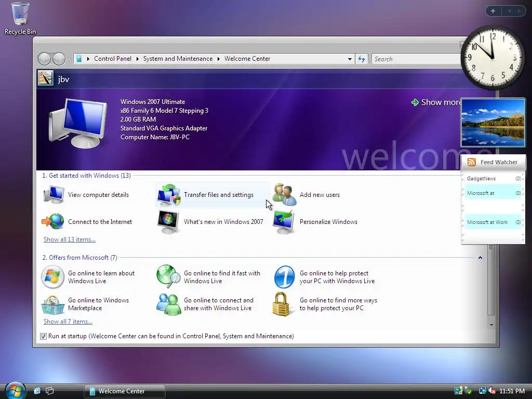
Task: Click Welcome Center taskbar button
Action: [x=125, y=391]
